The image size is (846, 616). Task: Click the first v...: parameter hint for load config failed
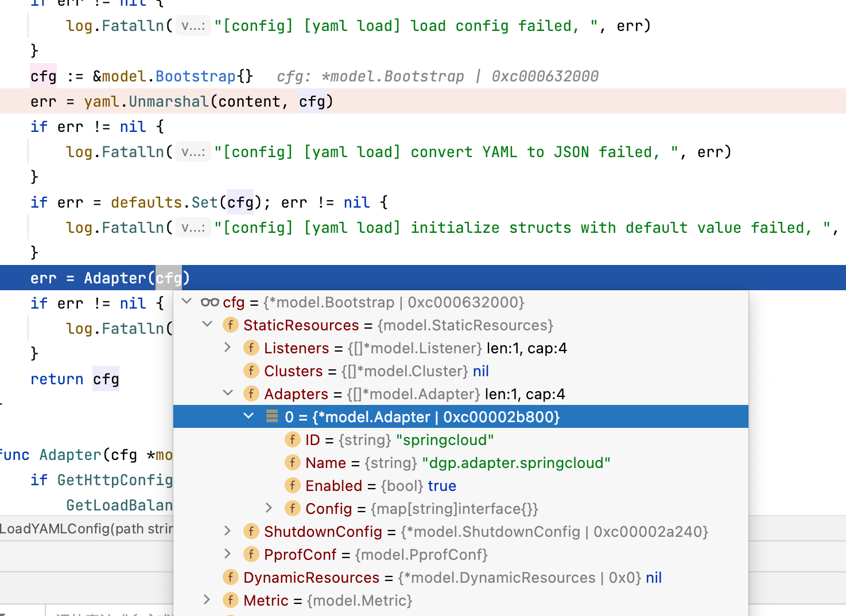193,26
